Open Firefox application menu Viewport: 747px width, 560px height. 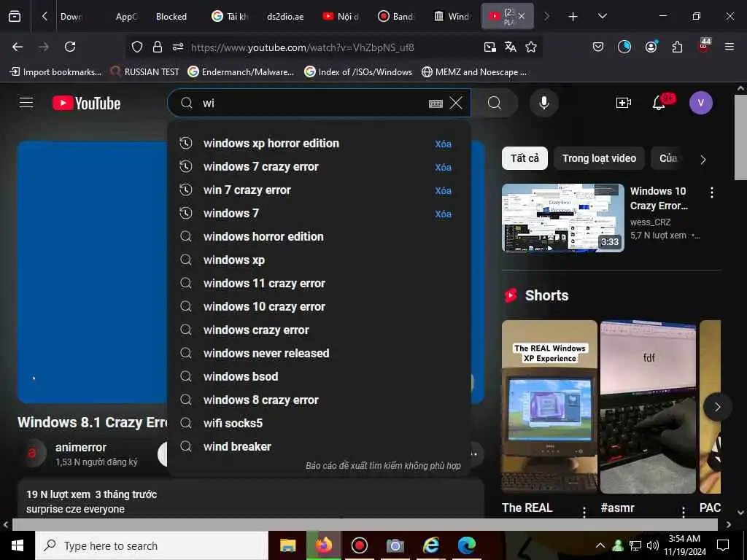729,47
